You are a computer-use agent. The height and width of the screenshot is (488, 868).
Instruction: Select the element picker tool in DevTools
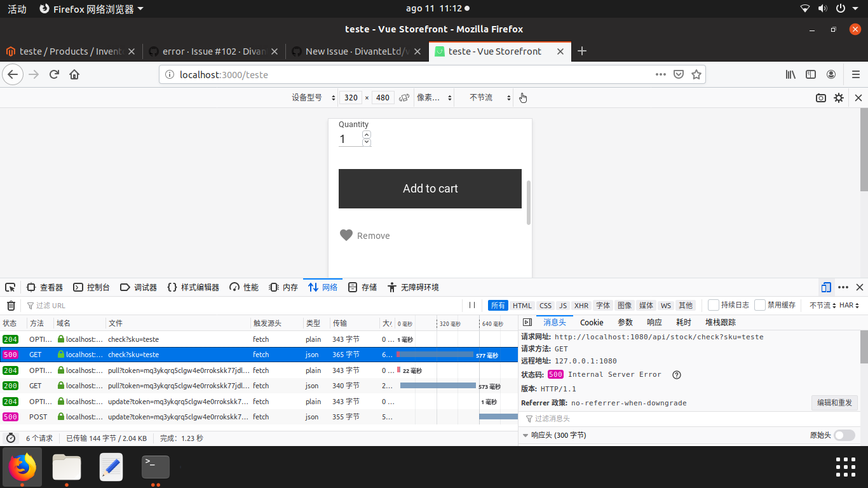pos(10,287)
